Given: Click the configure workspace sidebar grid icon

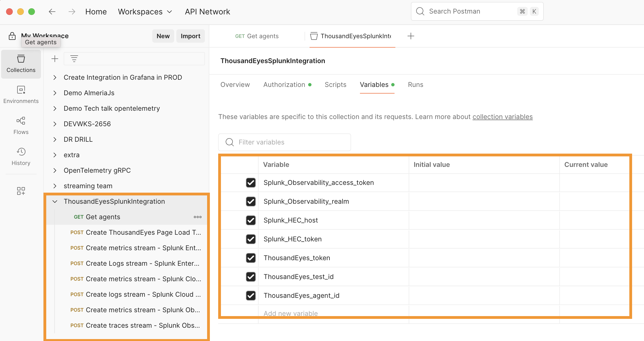Looking at the screenshot, I should [21, 191].
